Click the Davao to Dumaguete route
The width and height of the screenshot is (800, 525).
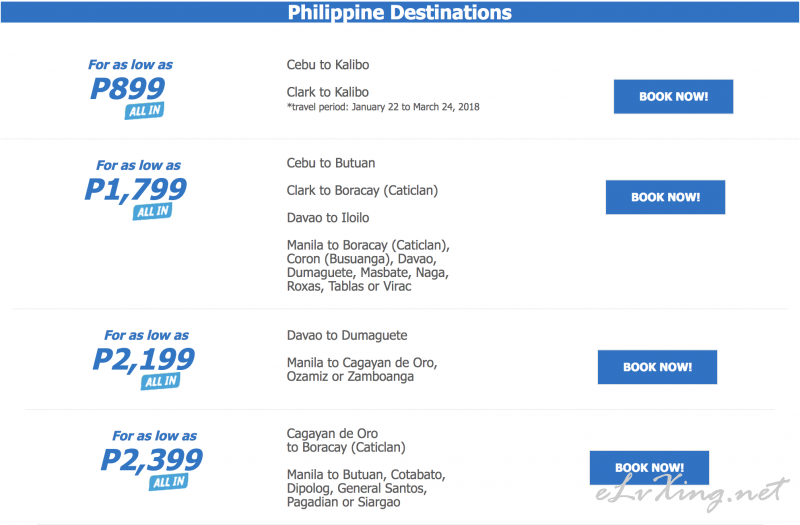(347, 335)
